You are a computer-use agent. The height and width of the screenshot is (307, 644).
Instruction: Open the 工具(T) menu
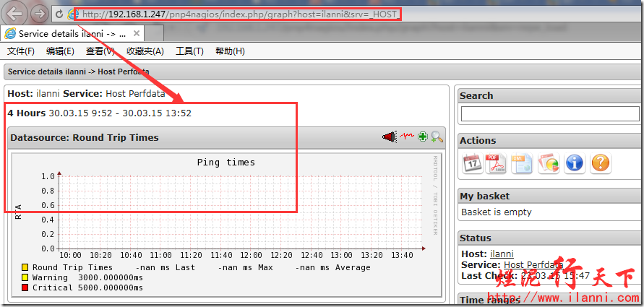pos(189,51)
